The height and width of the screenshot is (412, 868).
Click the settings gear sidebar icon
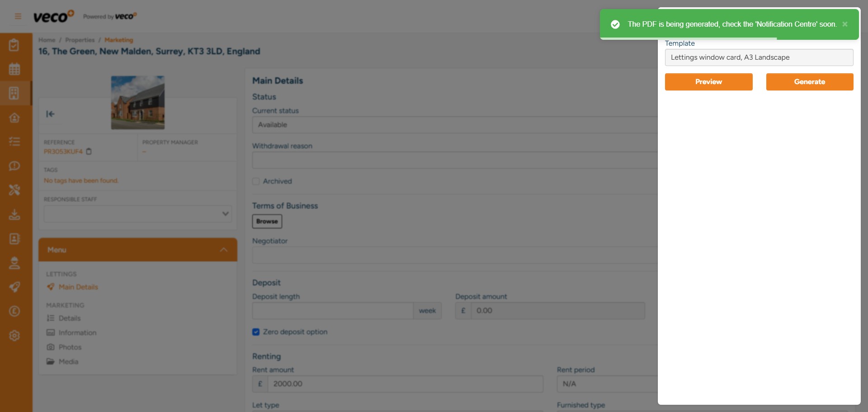(14, 336)
